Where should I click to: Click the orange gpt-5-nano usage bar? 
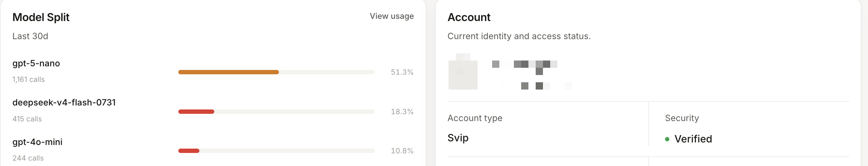[228, 72]
